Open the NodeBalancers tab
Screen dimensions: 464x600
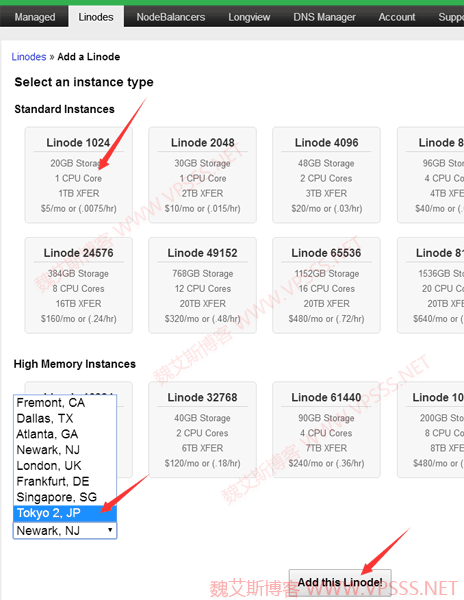click(x=171, y=17)
